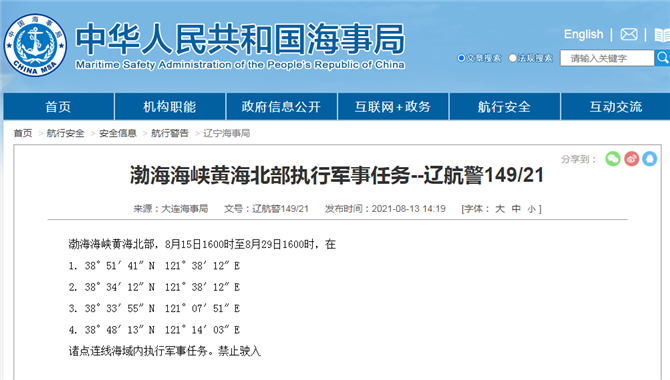Screen dimensions: 670x380
Task: Open the 首页 navigation tab
Action: pos(59,106)
